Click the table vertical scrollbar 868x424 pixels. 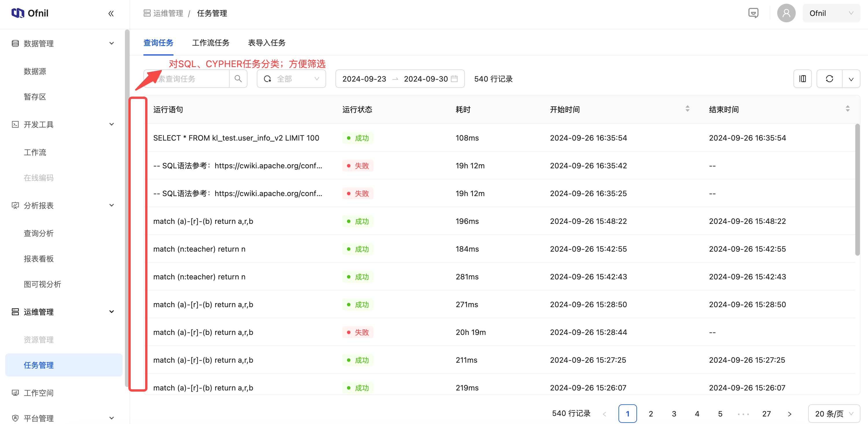[x=857, y=190]
